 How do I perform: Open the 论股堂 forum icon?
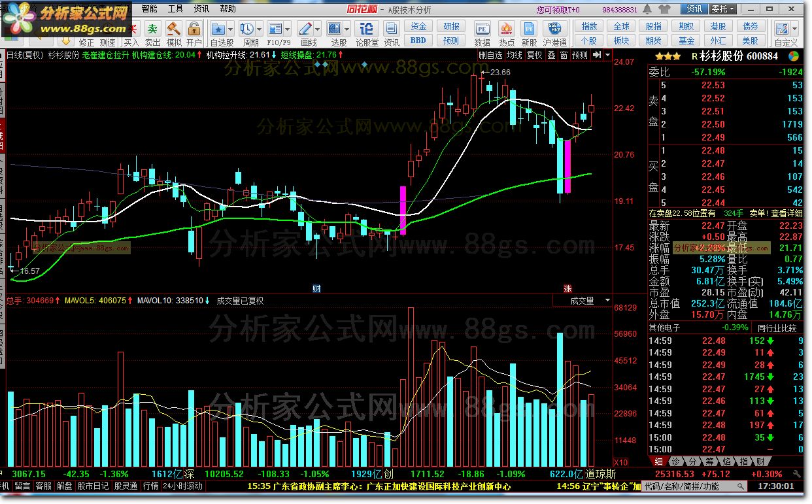(x=367, y=29)
